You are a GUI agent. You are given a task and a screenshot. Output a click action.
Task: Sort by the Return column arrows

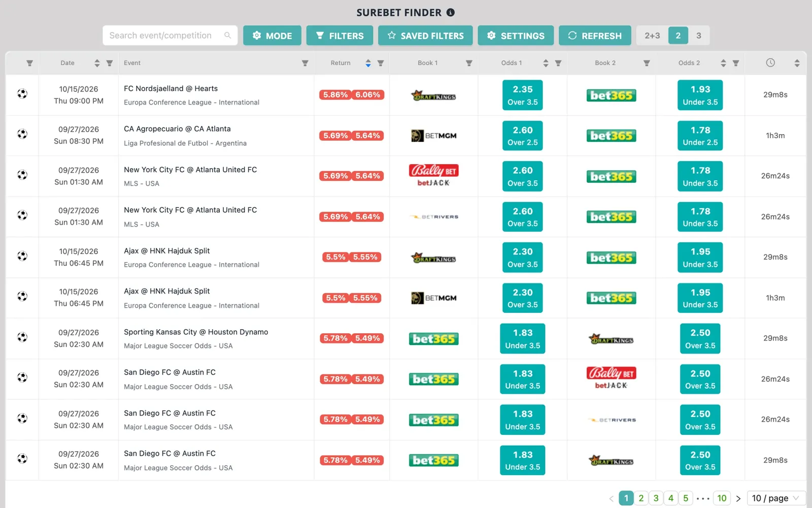[368, 63]
